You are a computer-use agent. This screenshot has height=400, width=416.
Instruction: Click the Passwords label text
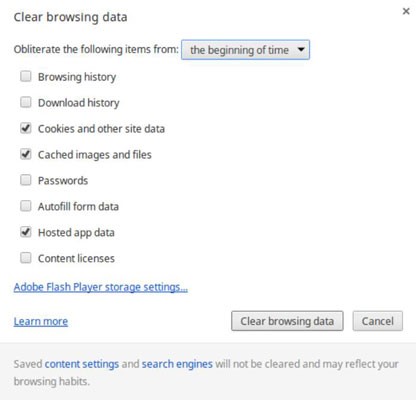click(63, 181)
